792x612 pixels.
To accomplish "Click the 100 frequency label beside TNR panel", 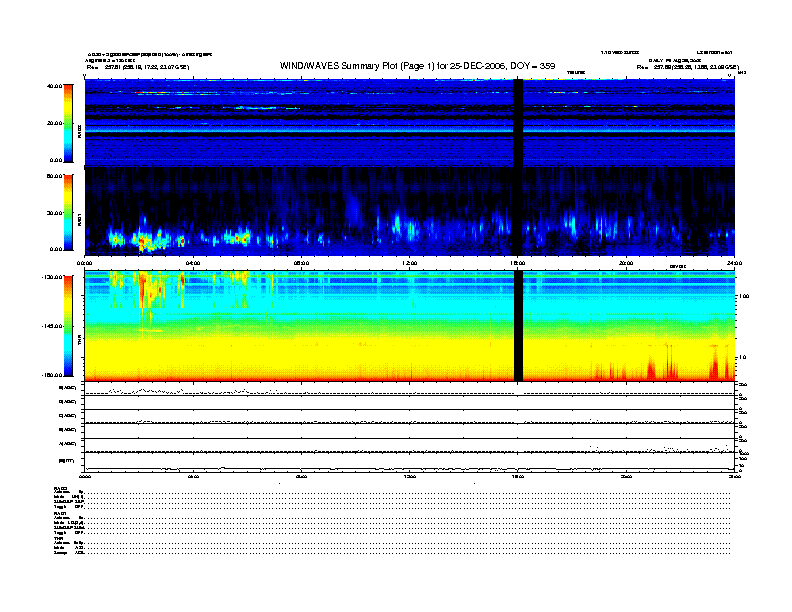I will [x=744, y=296].
